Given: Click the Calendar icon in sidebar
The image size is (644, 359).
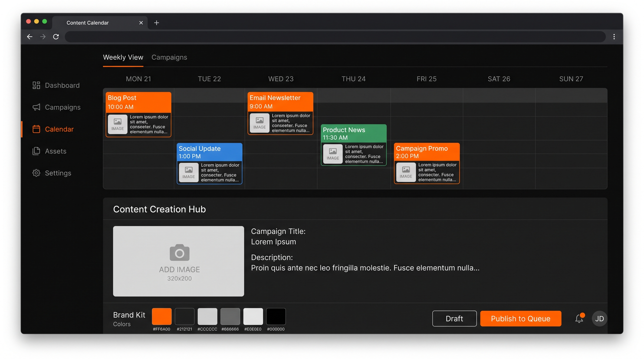Looking at the screenshot, I should pos(36,129).
